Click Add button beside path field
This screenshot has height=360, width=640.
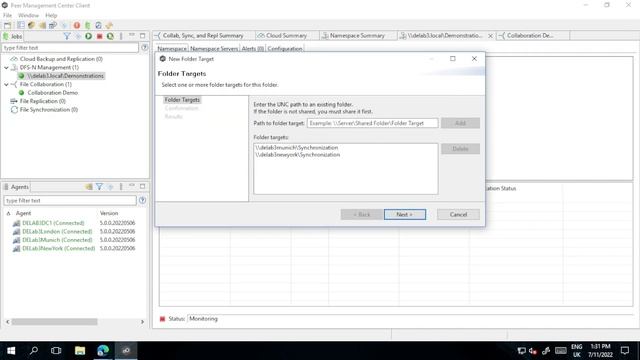(460, 123)
